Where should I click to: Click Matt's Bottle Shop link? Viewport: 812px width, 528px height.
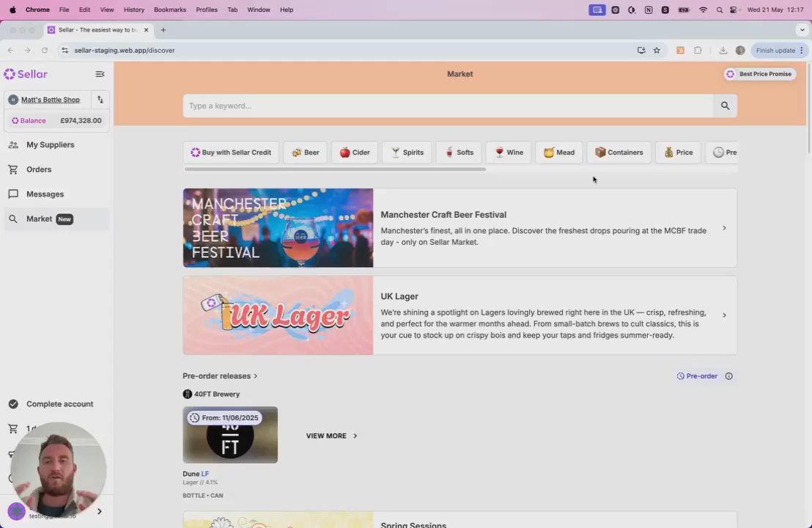(x=51, y=100)
